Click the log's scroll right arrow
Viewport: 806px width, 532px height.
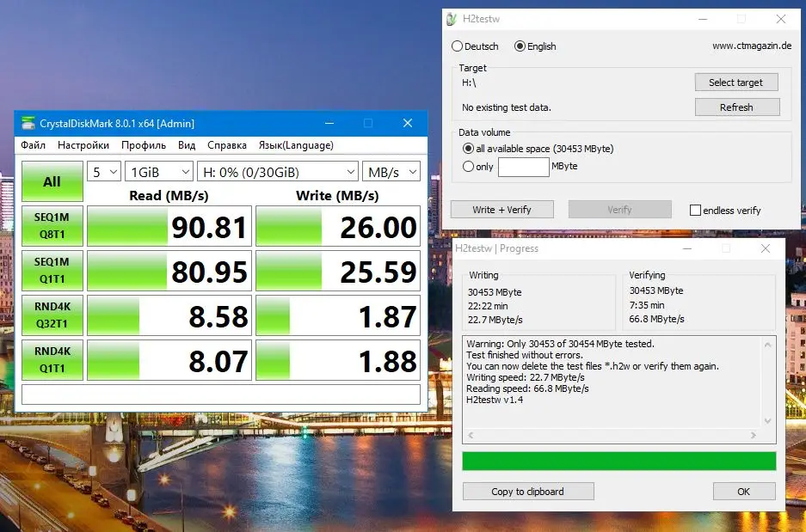pos(754,435)
